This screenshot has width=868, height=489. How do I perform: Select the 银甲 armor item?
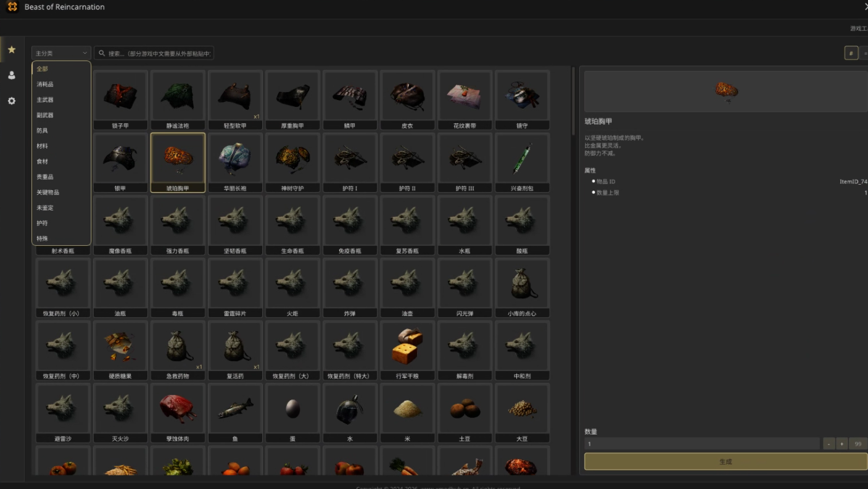coord(120,162)
